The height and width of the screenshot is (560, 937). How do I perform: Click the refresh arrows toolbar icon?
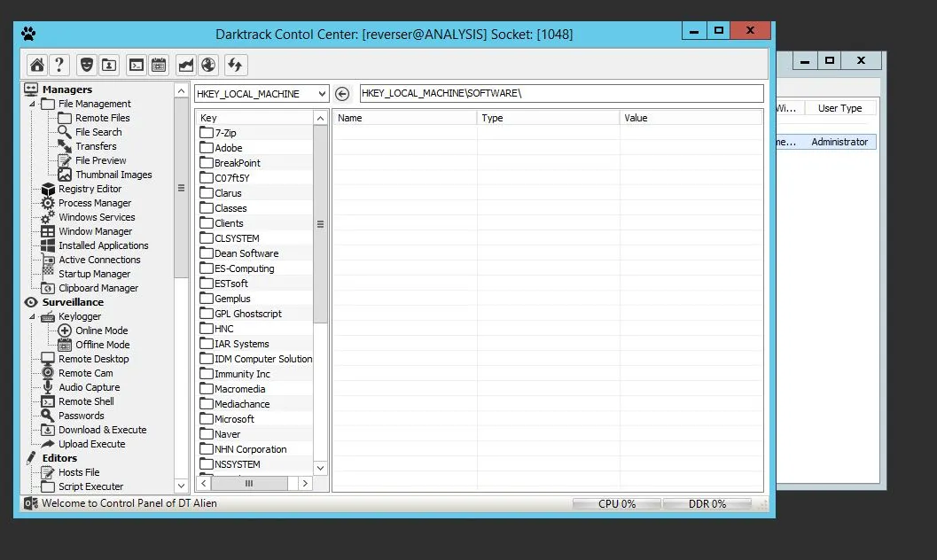click(x=236, y=65)
